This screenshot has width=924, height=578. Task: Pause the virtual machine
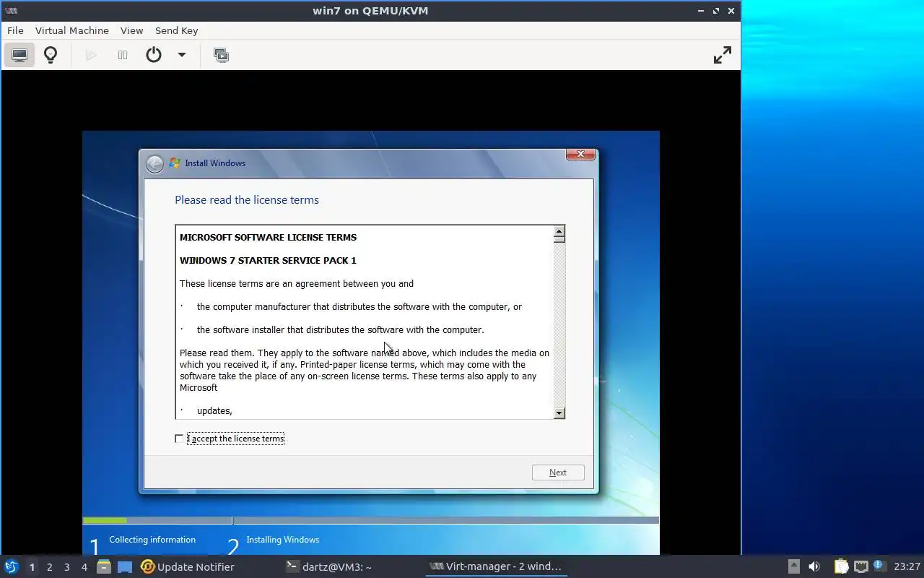tap(123, 55)
